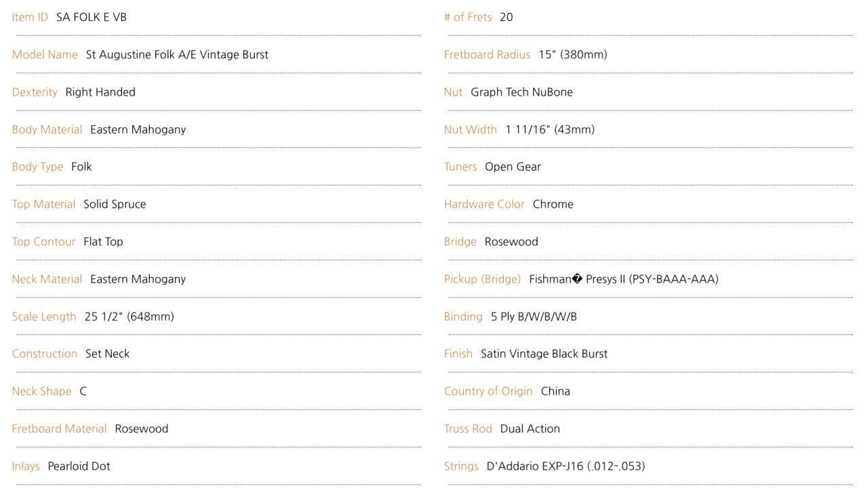The height and width of the screenshot is (500, 868).
Task: Select the Body Type Folk value
Action: tap(81, 167)
